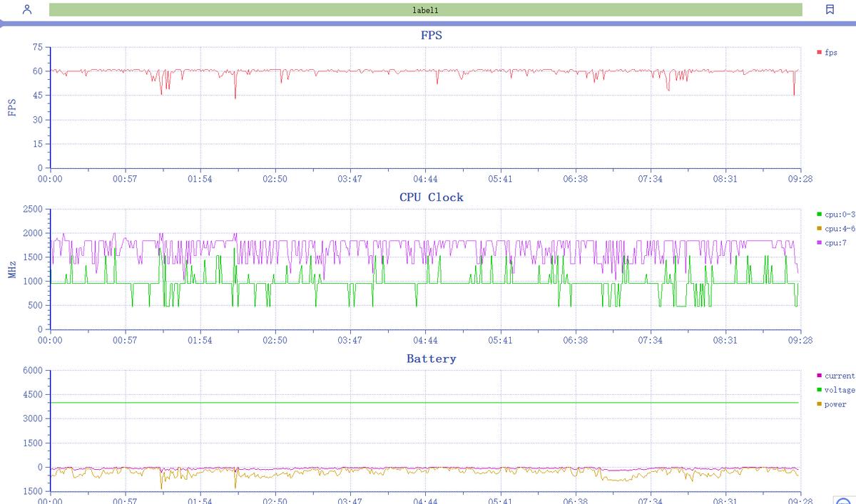The image size is (856, 504).
Task: Click the bookmark icon beside label1
Action: click(x=830, y=10)
